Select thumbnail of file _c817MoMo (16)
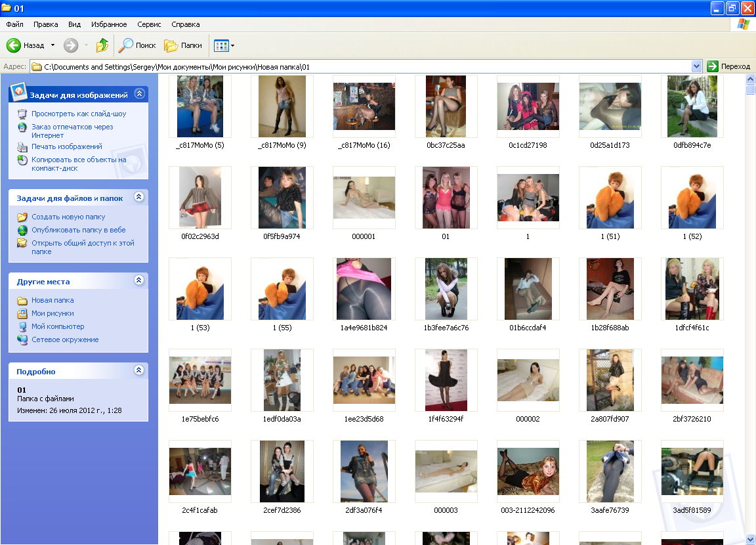 [x=364, y=106]
